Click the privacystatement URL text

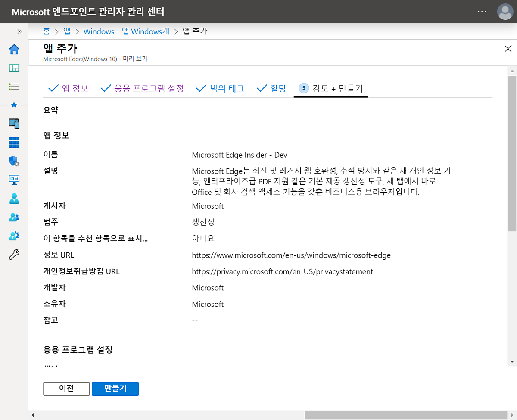(x=283, y=272)
